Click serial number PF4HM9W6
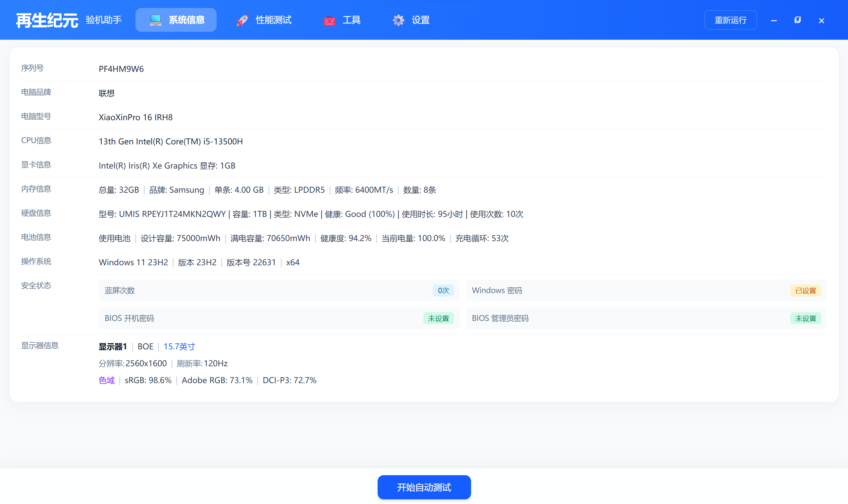Image resolution: width=848 pixels, height=504 pixels. [x=121, y=69]
